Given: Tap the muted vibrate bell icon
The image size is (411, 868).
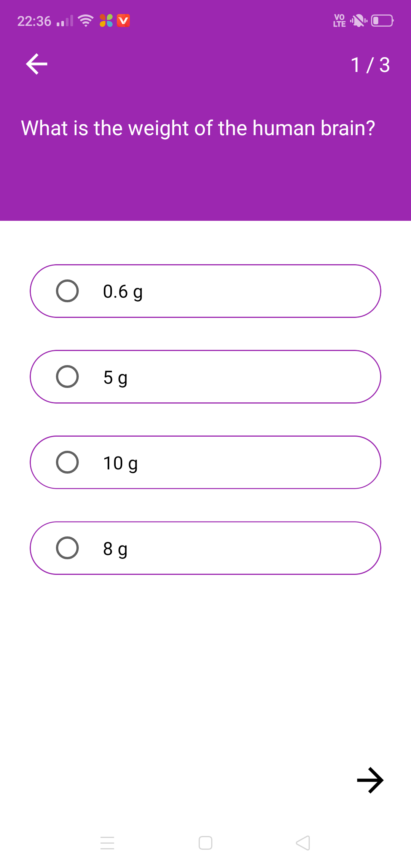Looking at the screenshot, I should click(358, 21).
